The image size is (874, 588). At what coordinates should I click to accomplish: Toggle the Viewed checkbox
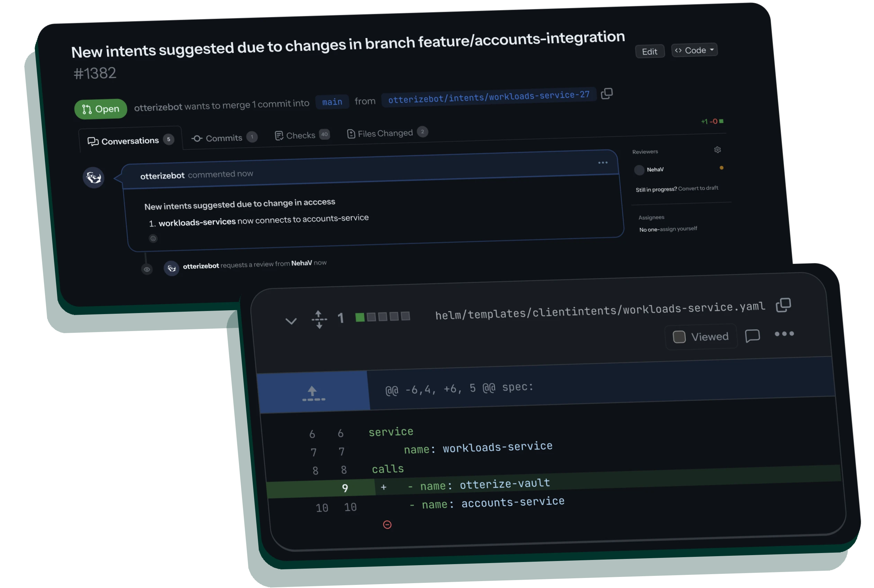coord(679,337)
